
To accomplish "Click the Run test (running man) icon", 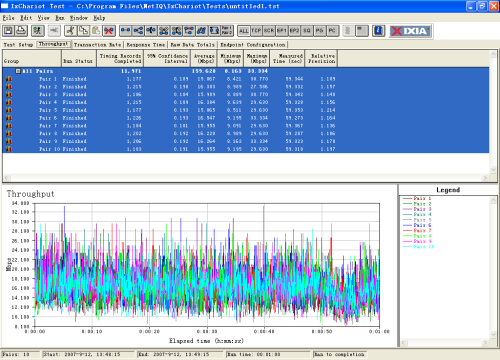I will tap(38, 31).
